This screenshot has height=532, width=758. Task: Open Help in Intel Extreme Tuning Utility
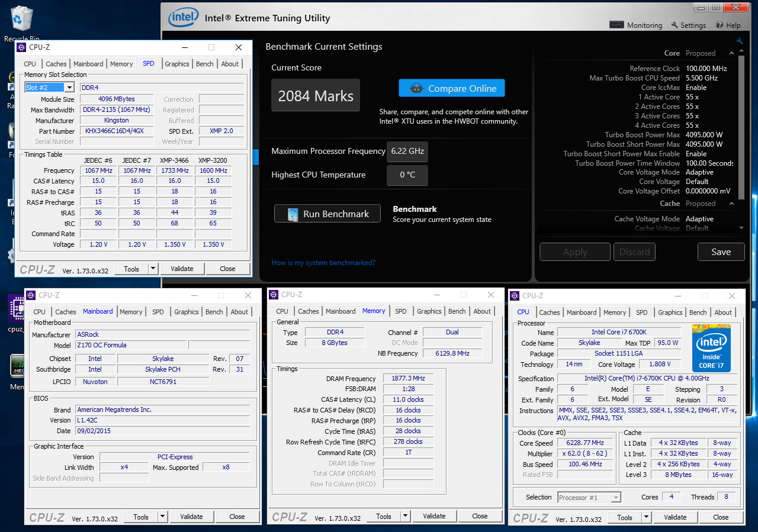(728, 25)
